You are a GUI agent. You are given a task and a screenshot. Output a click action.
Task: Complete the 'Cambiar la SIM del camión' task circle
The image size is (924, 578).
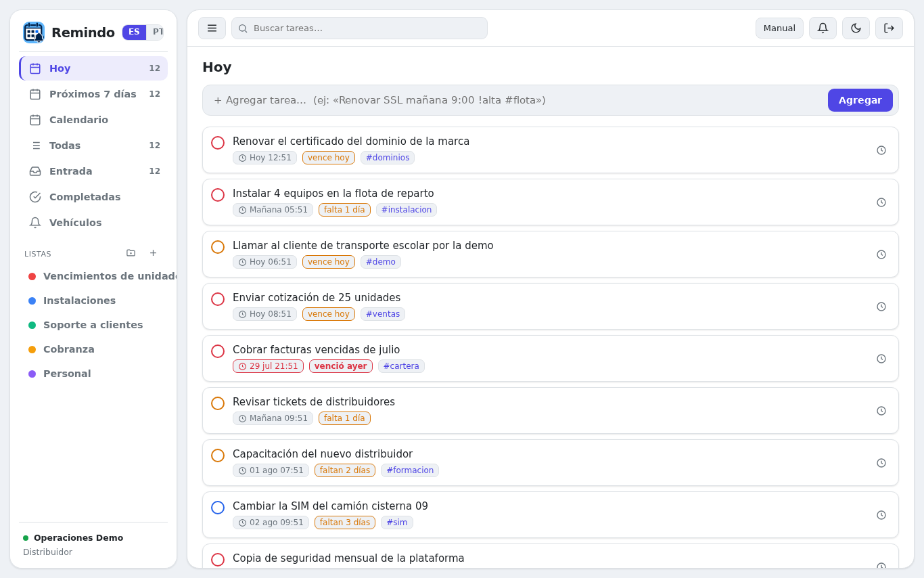tap(218, 508)
